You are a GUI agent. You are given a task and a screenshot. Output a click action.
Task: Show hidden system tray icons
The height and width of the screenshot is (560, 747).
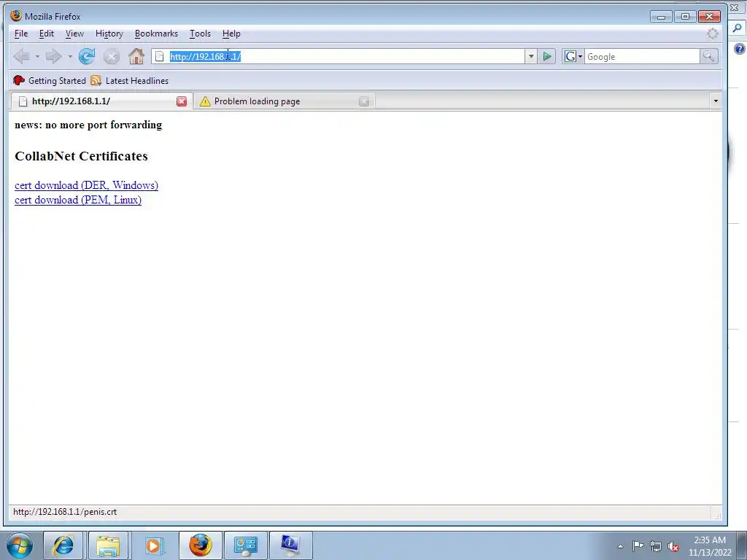pos(620,546)
